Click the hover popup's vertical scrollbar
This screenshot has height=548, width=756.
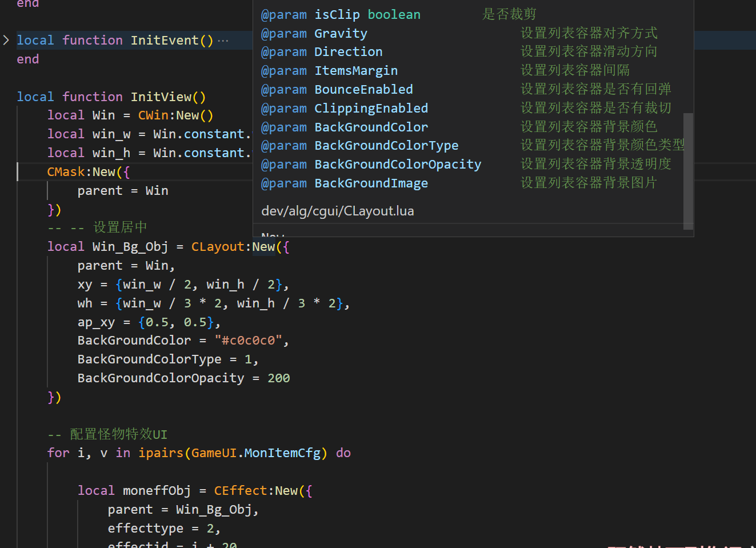(x=688, y=171)
